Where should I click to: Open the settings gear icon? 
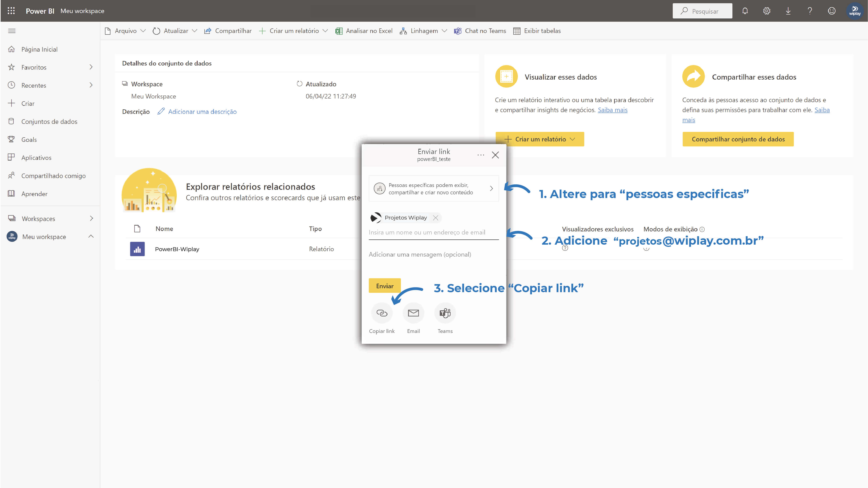point(766,11)
